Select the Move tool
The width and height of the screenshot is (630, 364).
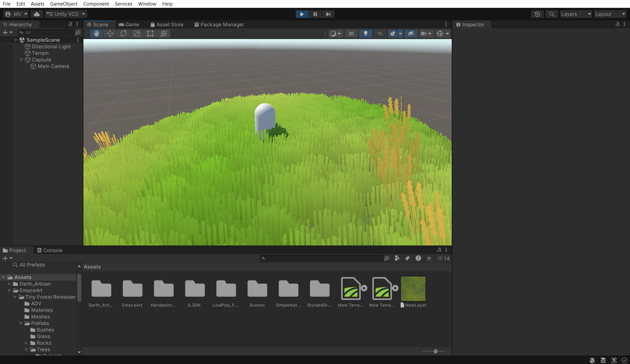point(110,33)
